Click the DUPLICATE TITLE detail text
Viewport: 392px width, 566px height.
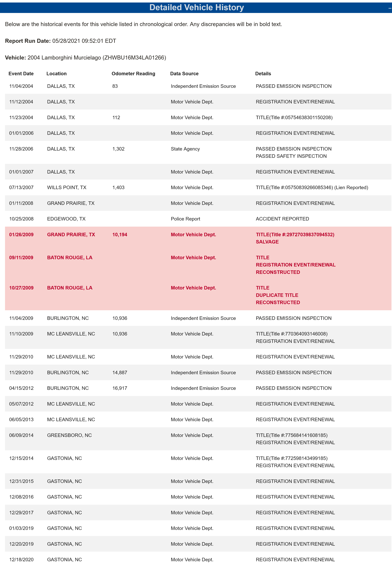(277, 295)
